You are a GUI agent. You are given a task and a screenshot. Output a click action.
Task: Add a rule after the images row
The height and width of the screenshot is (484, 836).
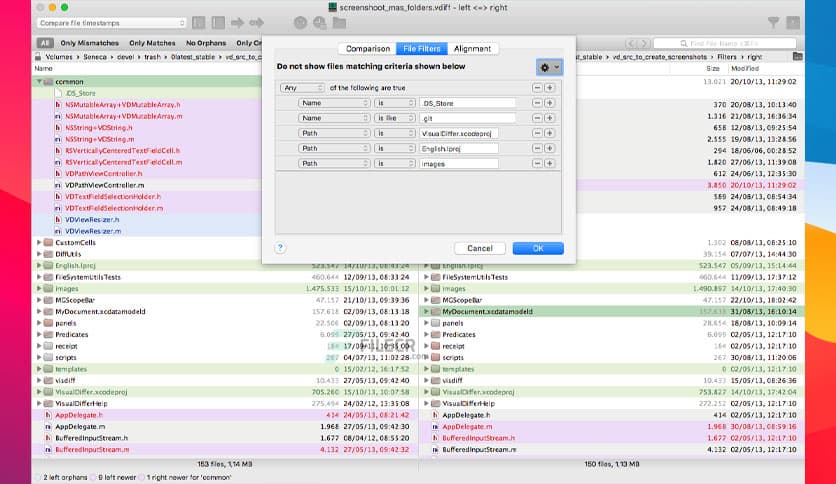point(549,164)
